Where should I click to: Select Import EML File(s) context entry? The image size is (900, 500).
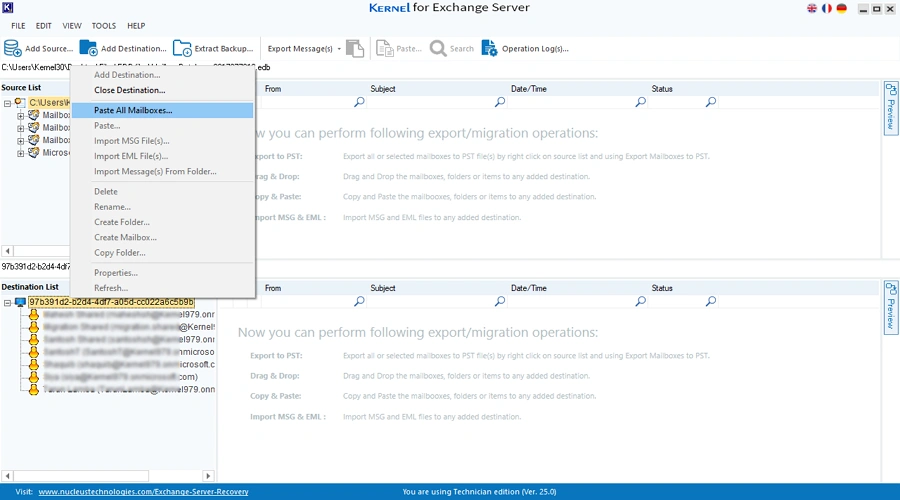point(162,156)
